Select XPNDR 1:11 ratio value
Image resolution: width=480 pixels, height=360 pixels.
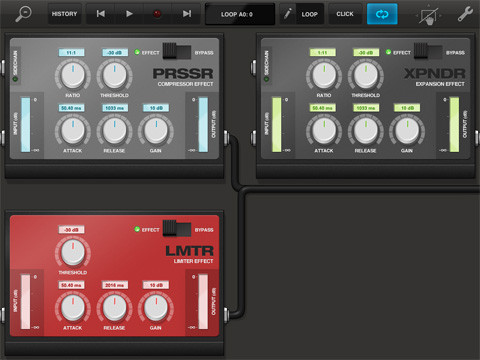click(x=323, y=53)
